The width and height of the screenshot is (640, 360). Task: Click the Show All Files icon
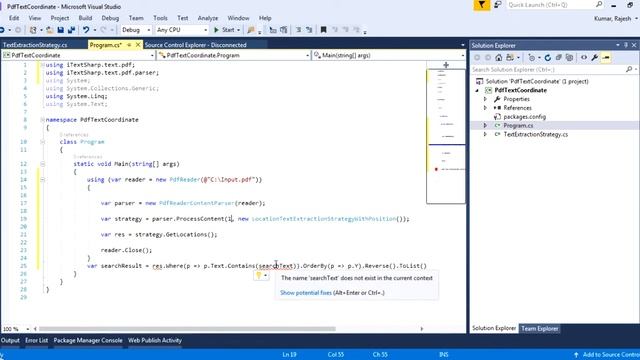click(569, 58)
